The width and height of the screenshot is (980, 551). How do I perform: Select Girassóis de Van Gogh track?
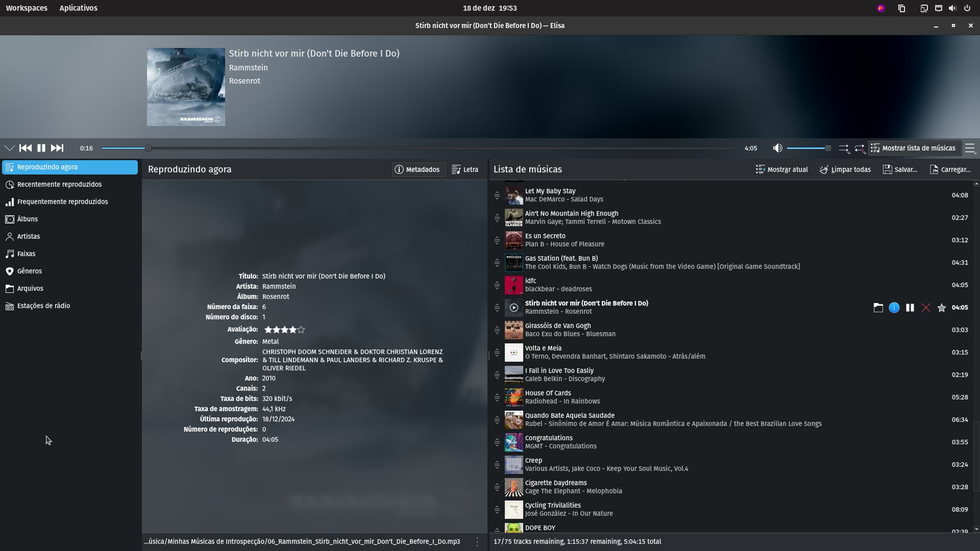[x=730, y=330]
